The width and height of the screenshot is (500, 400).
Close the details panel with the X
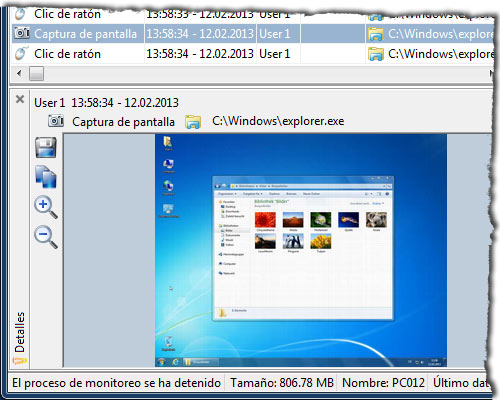pyautogui.click(x=20, y=99)
